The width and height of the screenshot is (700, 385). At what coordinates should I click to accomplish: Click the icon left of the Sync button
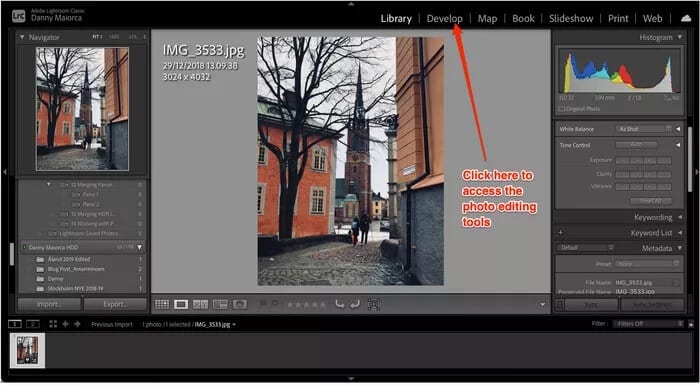click(560, 305)
